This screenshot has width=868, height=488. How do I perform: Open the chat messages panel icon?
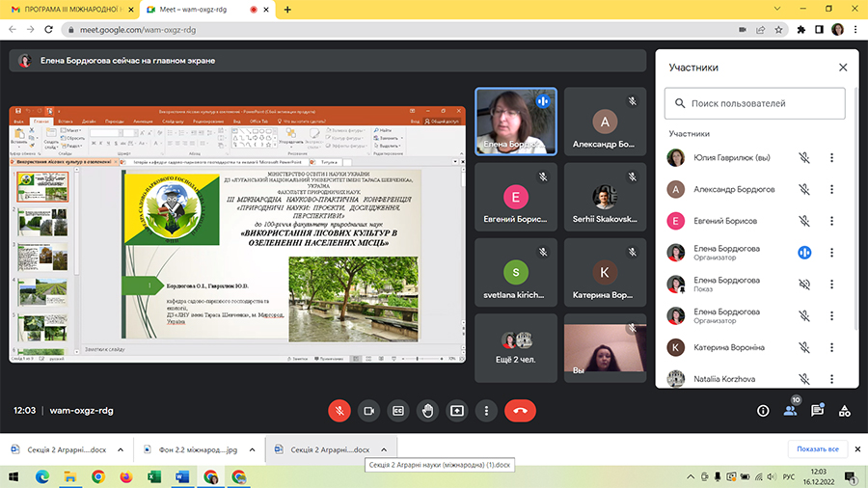tap(817, 410)
